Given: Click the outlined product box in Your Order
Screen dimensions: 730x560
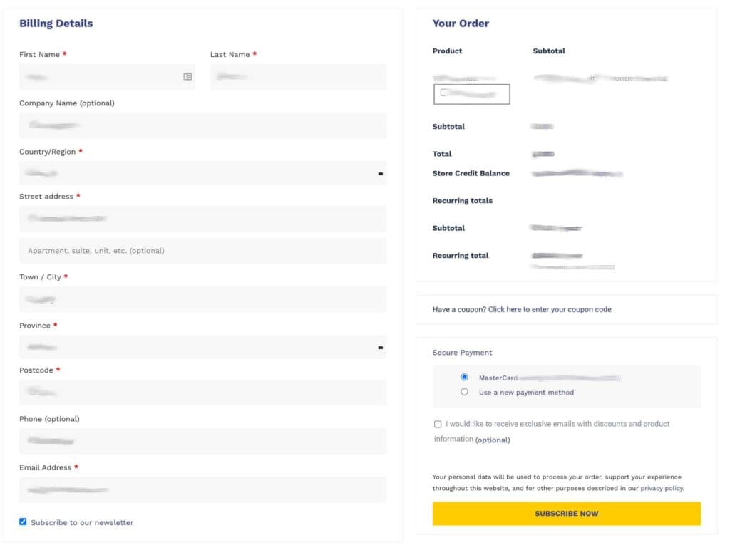Looking at the screenshot, I should pyautogui.click(x=471, y=94).
